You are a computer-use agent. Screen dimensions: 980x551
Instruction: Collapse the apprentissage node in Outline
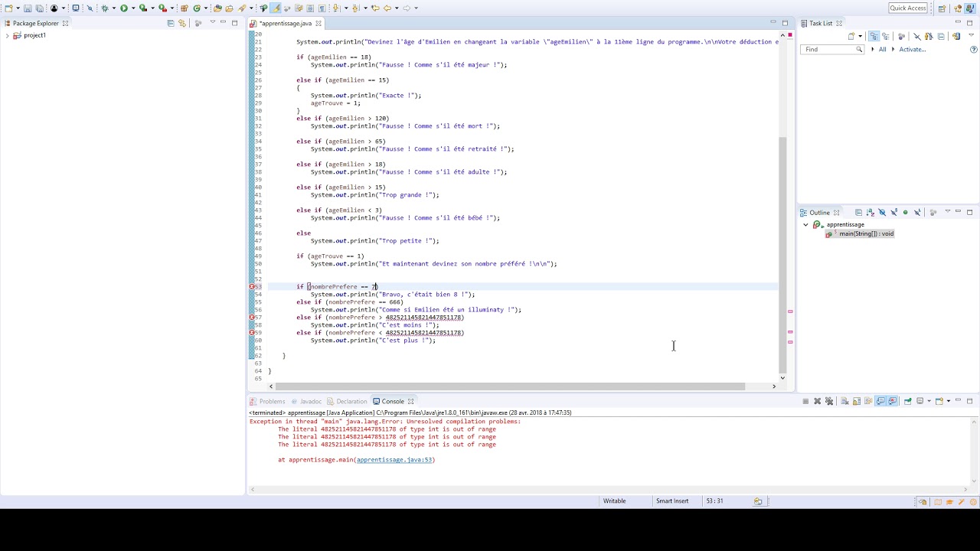(805, 225)
